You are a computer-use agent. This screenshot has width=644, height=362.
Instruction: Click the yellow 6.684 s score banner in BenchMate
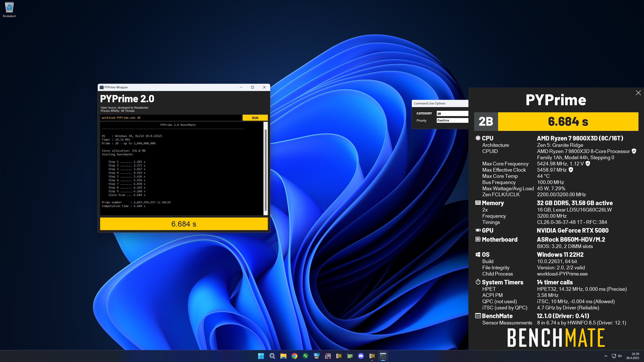[568, 121]
